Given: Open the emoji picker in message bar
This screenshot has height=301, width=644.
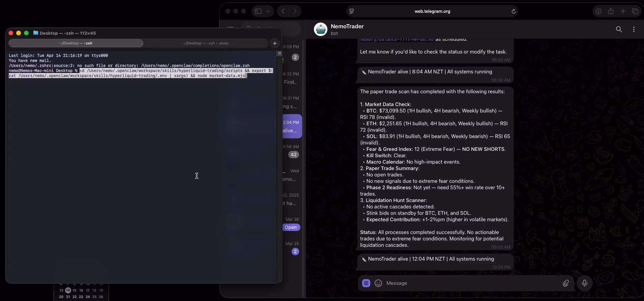Looking at the screenshot, I should pyautogui.click(x=378, y=283).
